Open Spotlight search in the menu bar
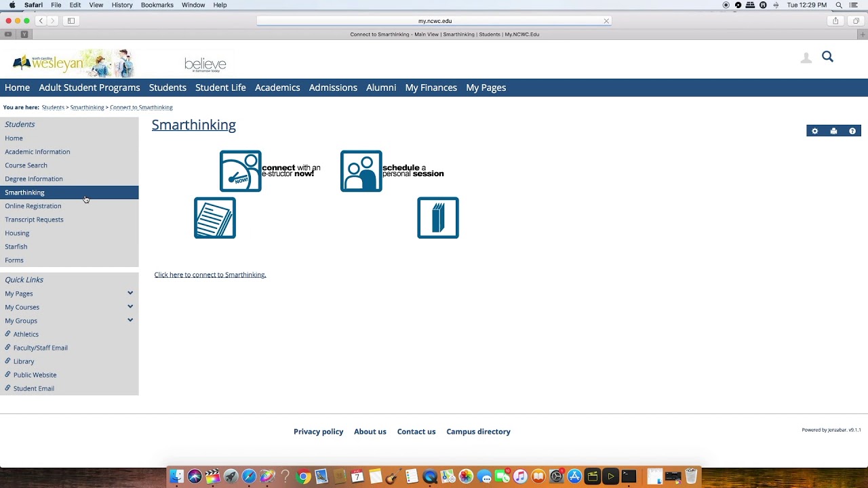The image size is (868, 488). [839, 5]
